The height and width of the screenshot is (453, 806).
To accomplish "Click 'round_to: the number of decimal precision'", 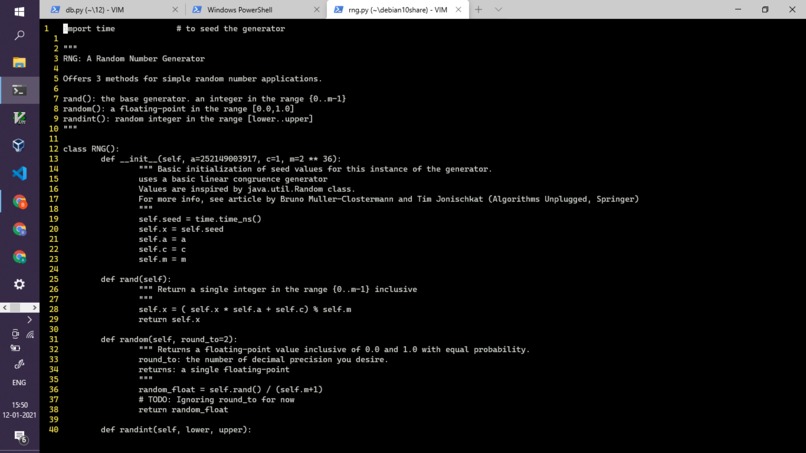I will point(263,359).
